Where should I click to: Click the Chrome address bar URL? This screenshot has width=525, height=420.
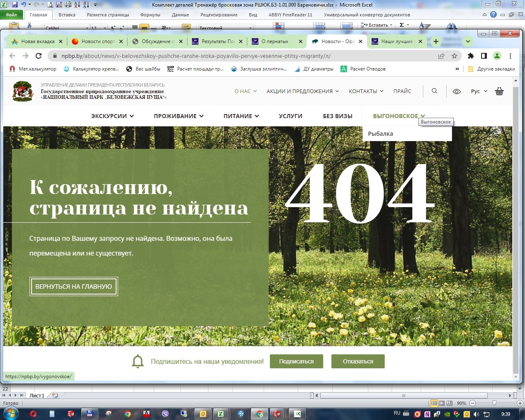click(196, 56)
